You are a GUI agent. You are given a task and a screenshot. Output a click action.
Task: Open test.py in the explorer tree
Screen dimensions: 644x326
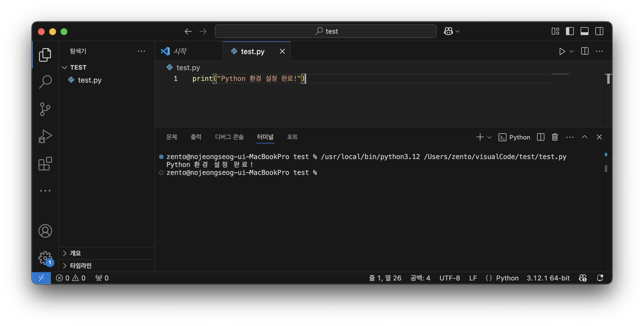click(90, 80)
